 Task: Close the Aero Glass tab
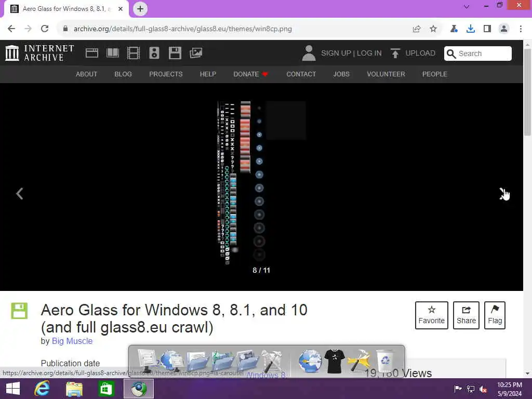coord(121,9)
